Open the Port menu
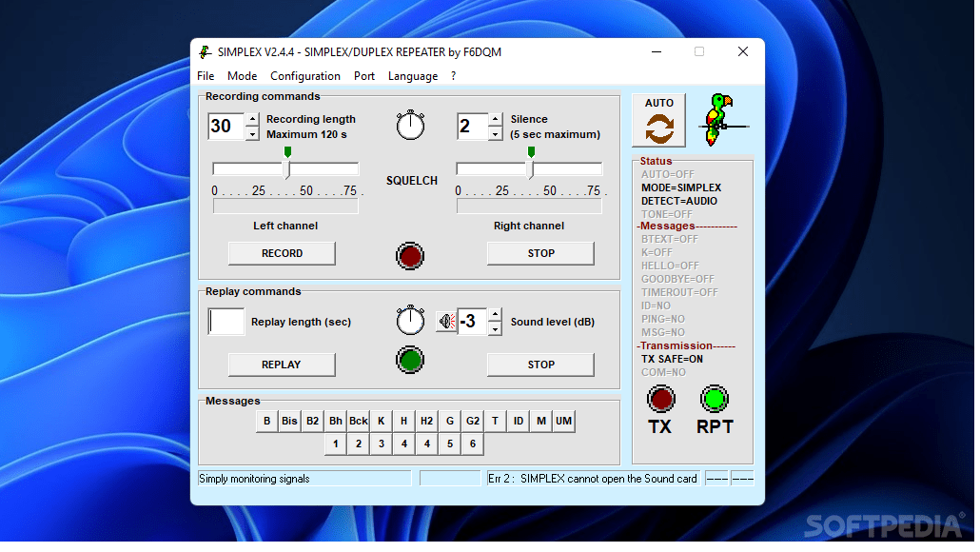This screenshot has width=980, height=552. click(364, 75)
